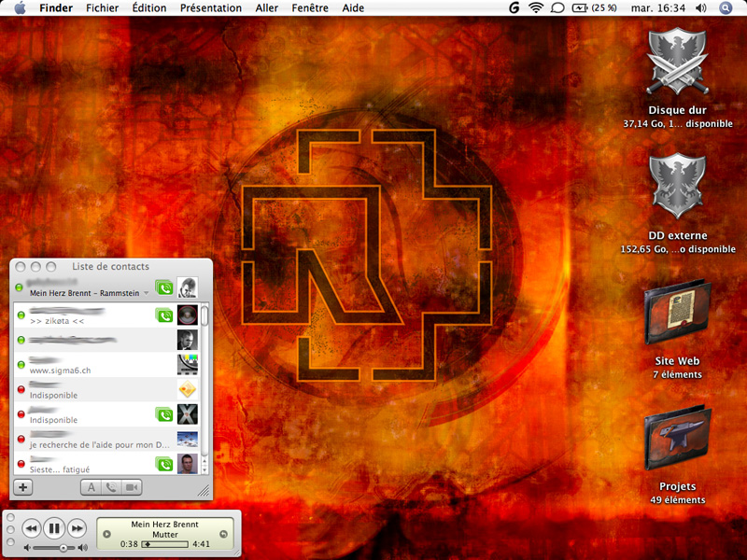Click the Growl icon in the menu bar

(x=514, y=7)
